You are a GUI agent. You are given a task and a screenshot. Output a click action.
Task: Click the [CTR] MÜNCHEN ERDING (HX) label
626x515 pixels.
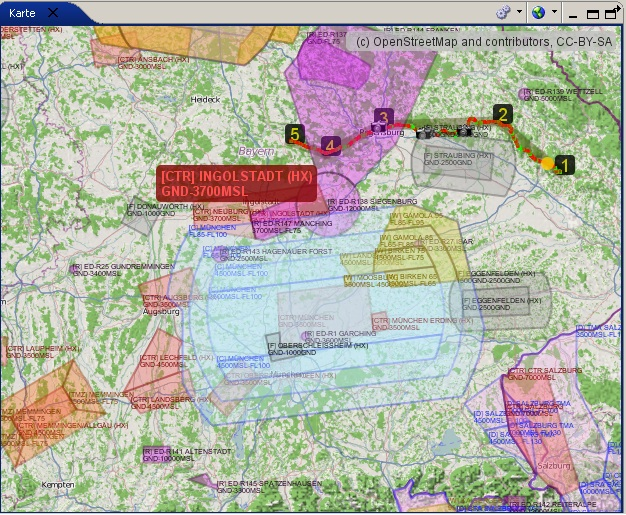[x=422, y=324]
